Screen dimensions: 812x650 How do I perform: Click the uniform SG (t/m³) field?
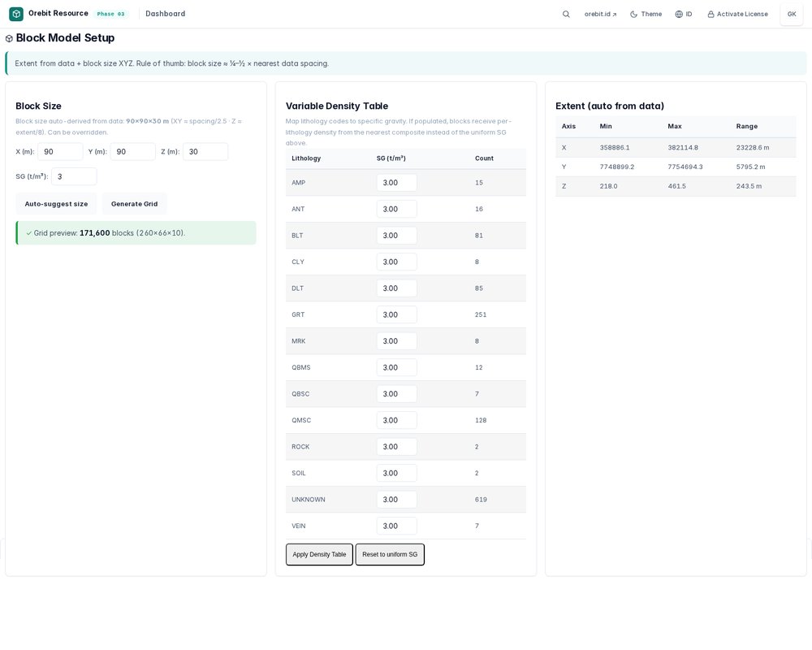point(74,176)
